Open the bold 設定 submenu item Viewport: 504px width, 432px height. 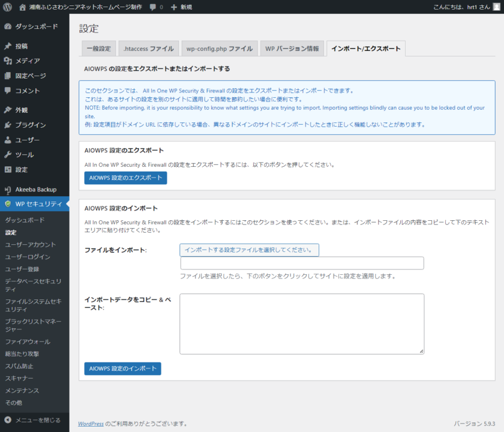point(11,232)
